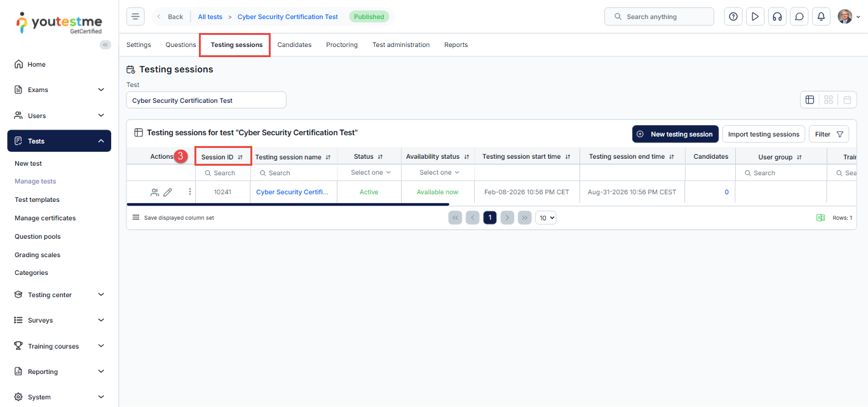868x407 pixels.
Task: Click the Session ID search field
Action: click(224, 173)
